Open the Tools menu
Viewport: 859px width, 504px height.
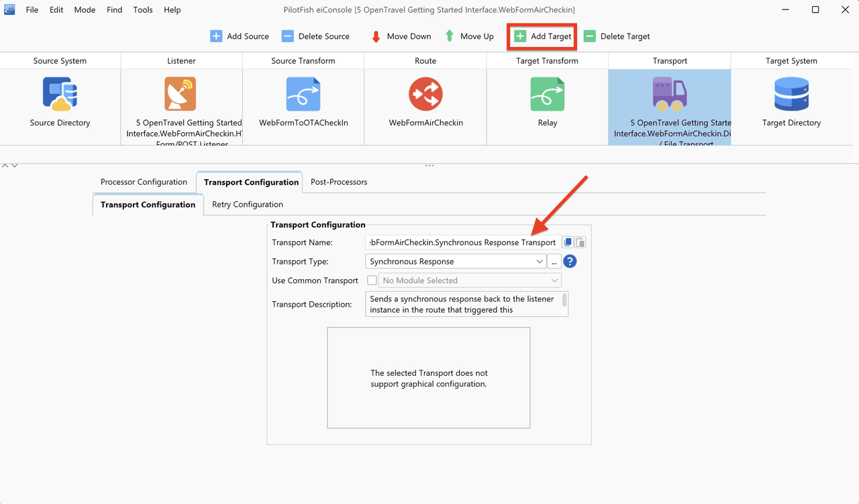pos(143,10)
